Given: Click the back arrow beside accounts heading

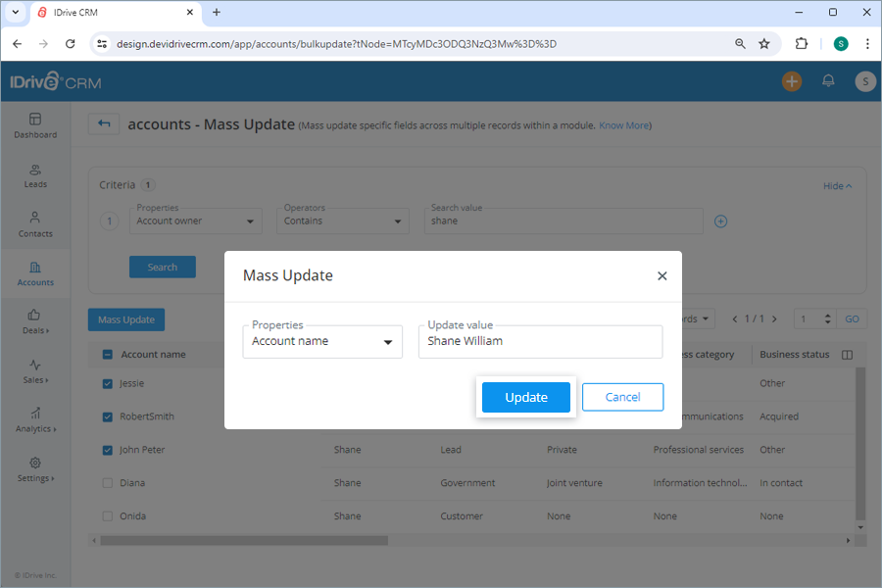Looking at the screenshot, I should click(x=104, y=123).
